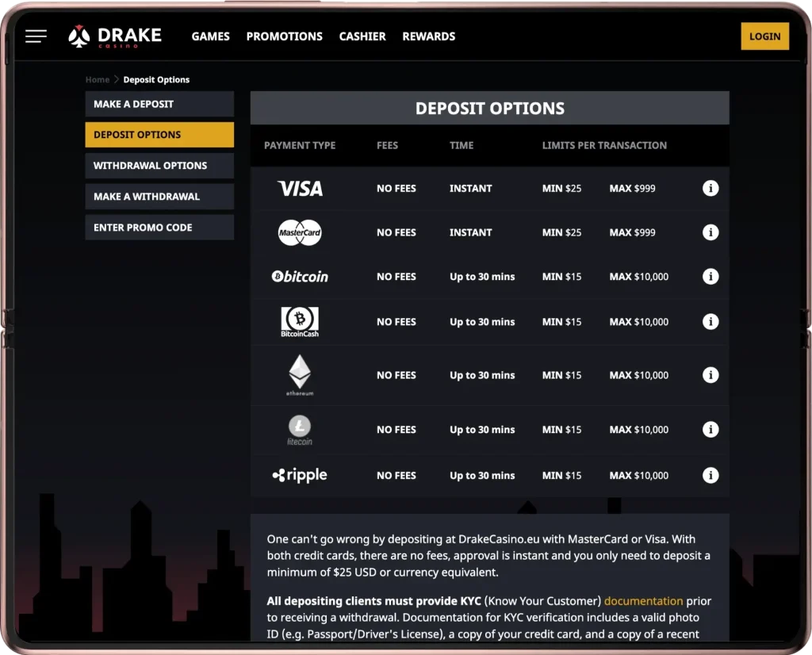Open the Games menu
This screenshot has height=655, width=812.
pyautogui.click(x=210, y=36)
